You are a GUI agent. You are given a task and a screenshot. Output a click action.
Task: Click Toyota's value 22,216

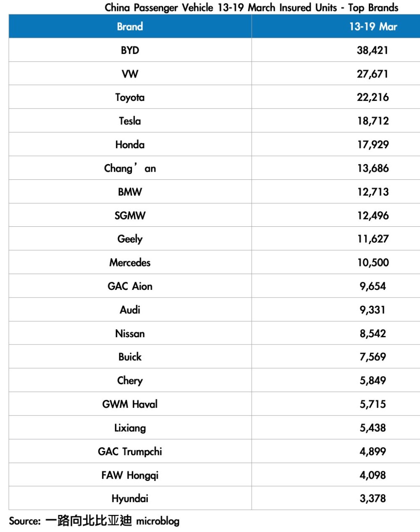tap(373, 97)
